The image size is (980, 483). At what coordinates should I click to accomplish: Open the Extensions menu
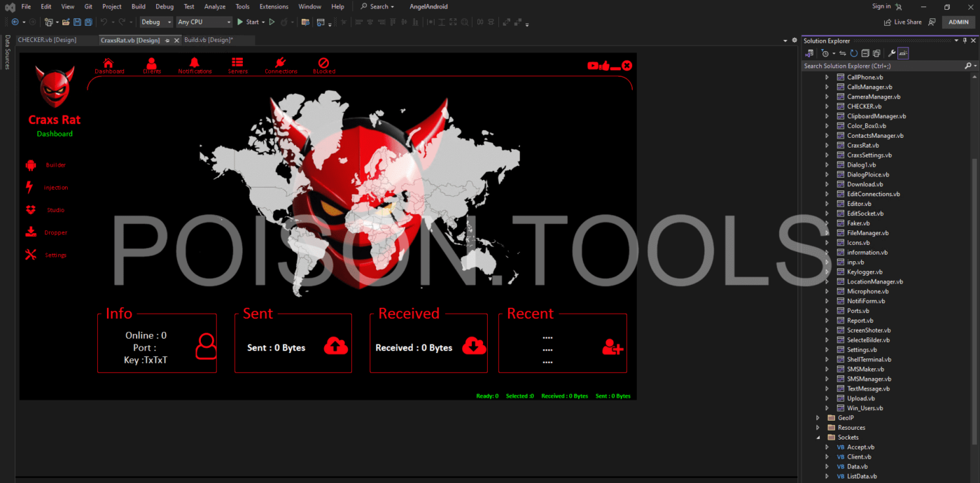pos(274,6)
